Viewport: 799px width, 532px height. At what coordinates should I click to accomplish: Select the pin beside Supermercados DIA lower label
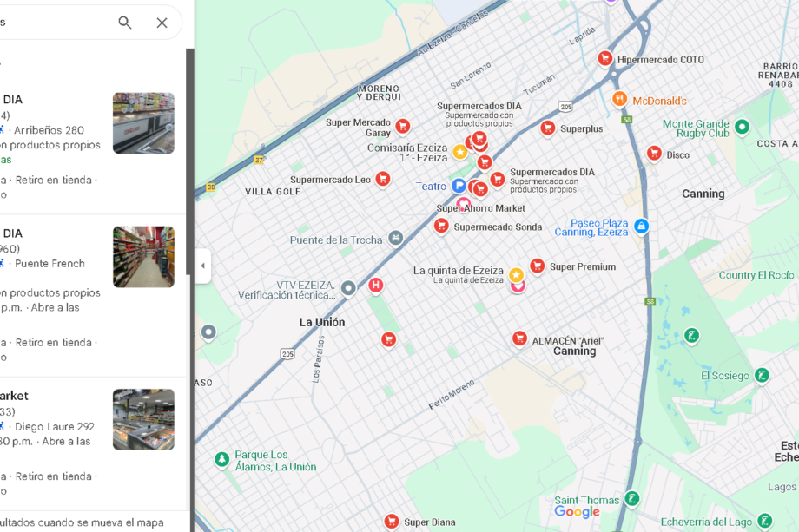point(498,179)
